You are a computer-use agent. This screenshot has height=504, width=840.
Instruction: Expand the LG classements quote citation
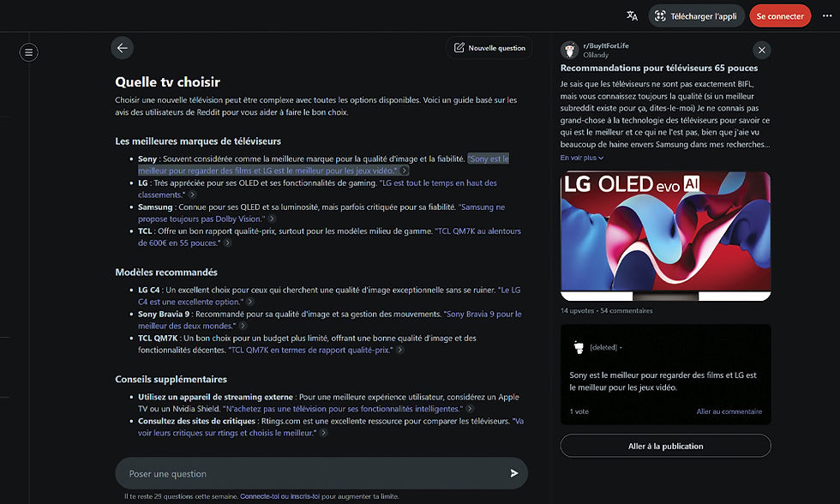[x=195, y=195]
